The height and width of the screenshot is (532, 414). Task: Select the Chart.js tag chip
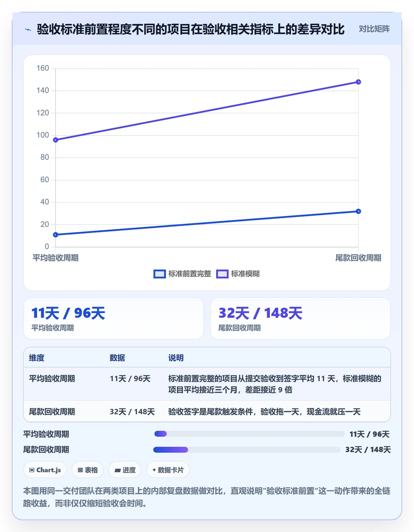pos(45,470)
